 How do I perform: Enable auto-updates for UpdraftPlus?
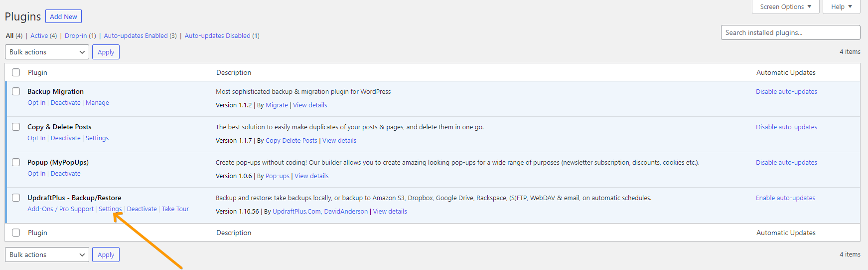(x=785, y=198)
